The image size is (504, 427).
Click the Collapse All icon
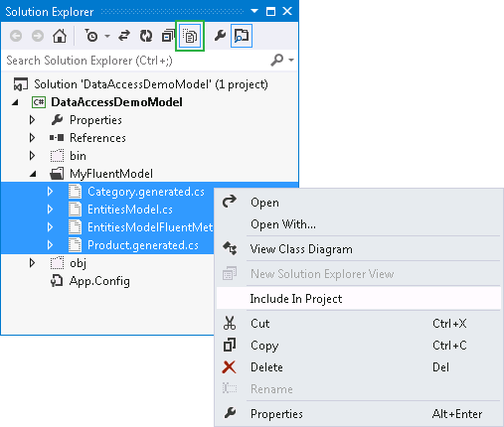[x=168, y=36]
